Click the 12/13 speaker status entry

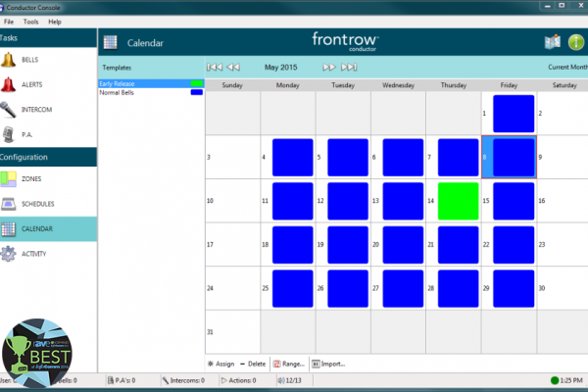pyautogui.click(x=289, y=380)
